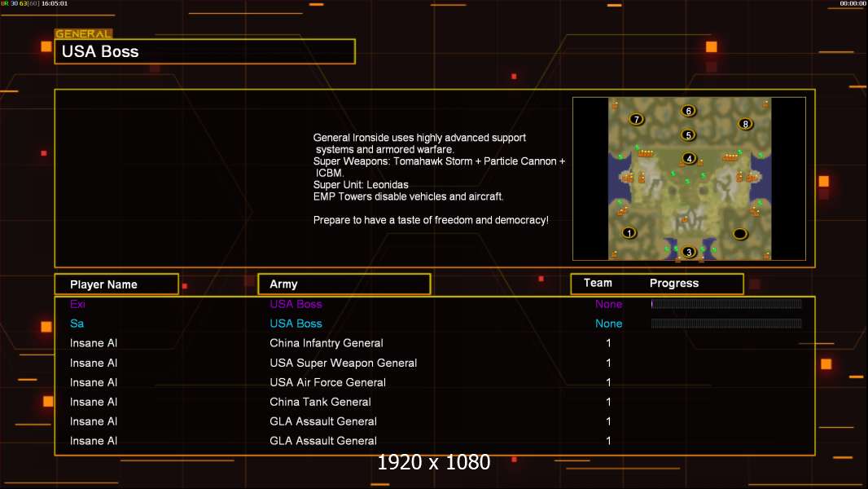Click Exi's loading progress bar
The height and width of the screenshot is (489, 868).
coord(726,303)
